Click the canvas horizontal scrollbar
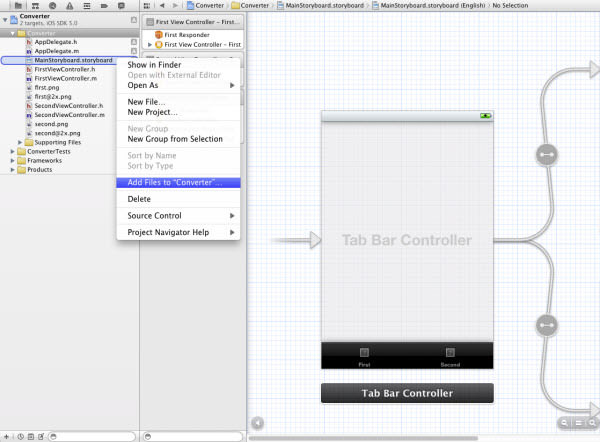Image resolution: width=600 pixels, height=442 pixels. pyautogui.click(x=364, y=438)
